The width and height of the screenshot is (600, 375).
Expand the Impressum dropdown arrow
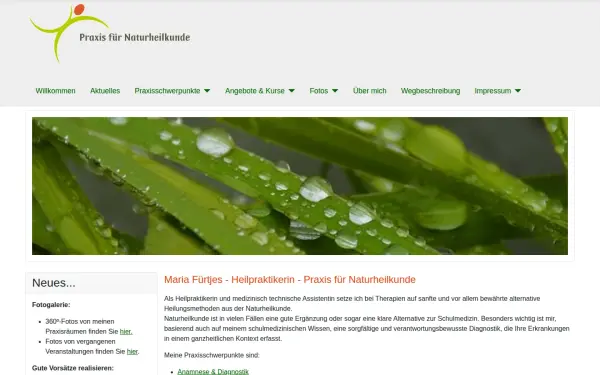(x=518, y=91)
